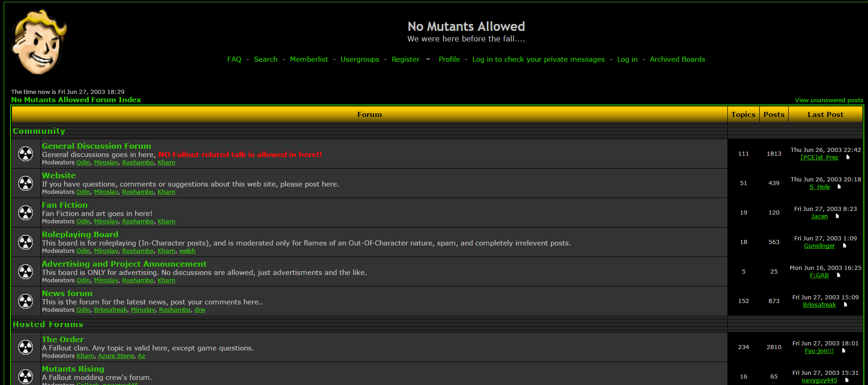This screenshot has height=385, width=868.
Task: Open the Memberlist
Action: tap(309, 59)
